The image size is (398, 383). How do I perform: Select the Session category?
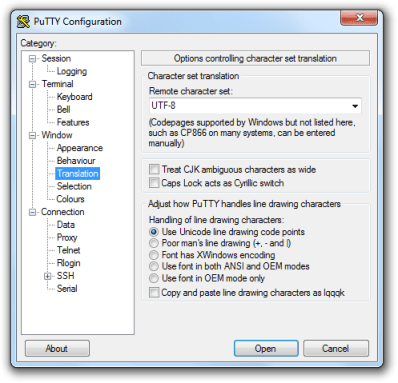56,59
